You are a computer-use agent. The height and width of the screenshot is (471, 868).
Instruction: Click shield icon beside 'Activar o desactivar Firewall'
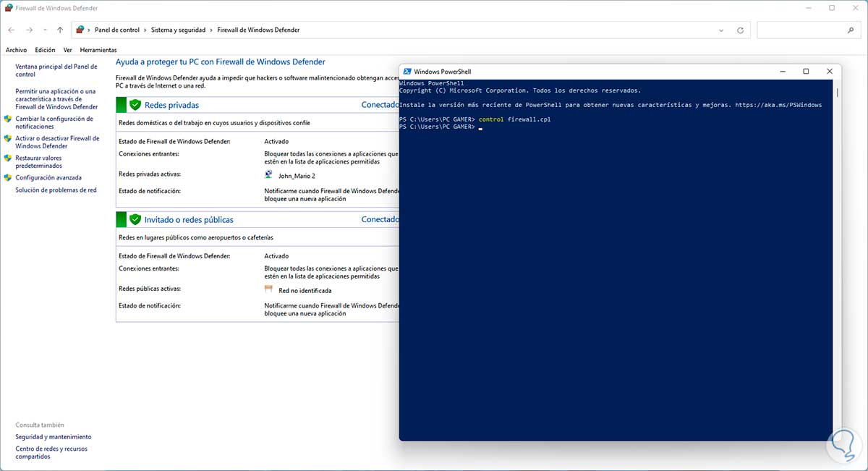[x=8, y=138]
